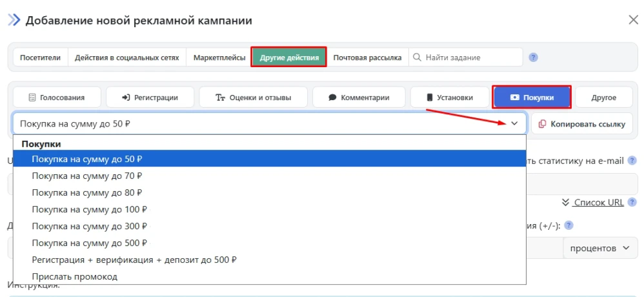Select Регистрация + верификация + депозит до 500 ₽
644x297 pixels.
pyautogui.click(x=270, y=260)
